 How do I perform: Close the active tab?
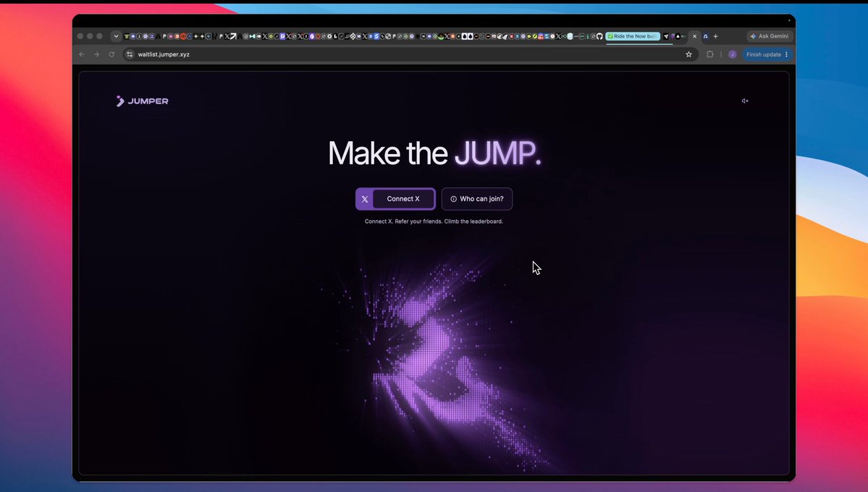click(694, 36)
